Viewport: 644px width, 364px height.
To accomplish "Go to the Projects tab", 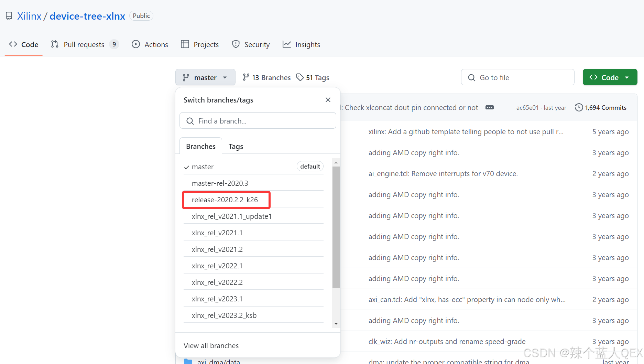I will (200, 44).
